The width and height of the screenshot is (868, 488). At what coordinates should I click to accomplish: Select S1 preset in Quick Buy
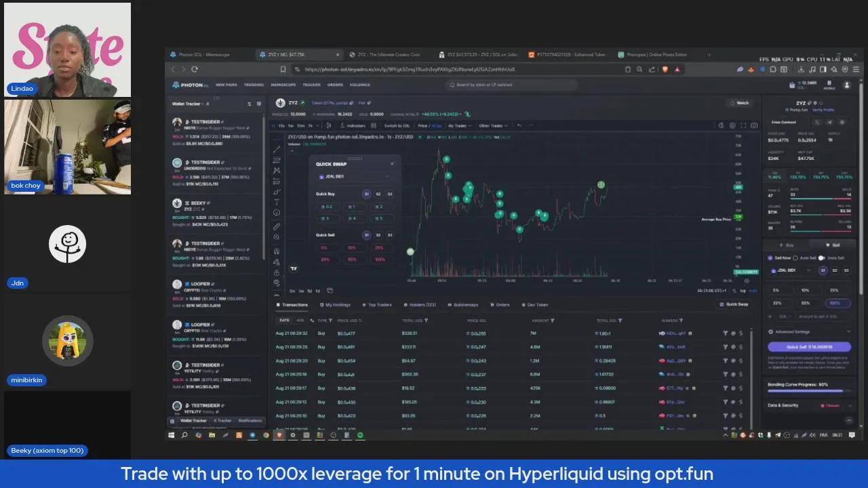[x=366, y=194]
